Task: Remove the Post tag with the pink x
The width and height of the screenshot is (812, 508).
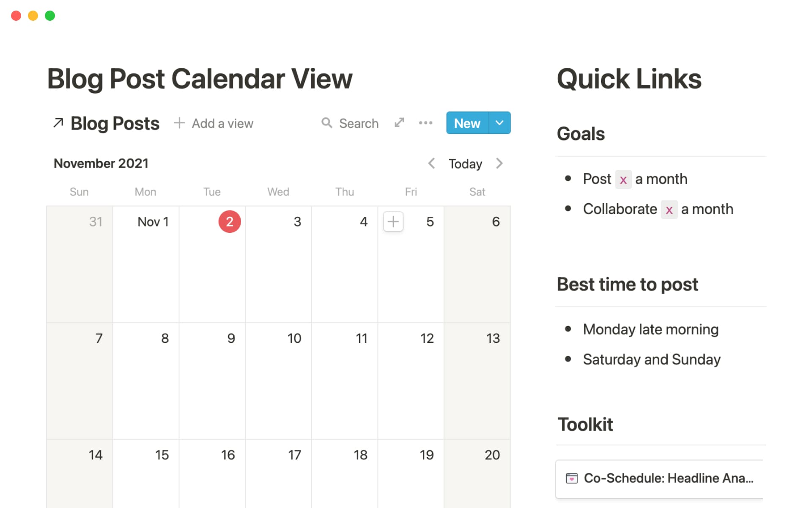Action: (623, 179)
